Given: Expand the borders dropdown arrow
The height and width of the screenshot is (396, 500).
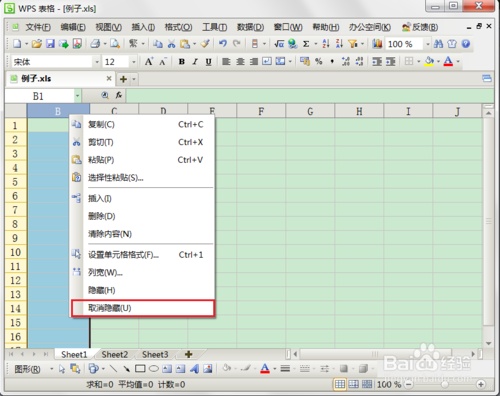Looking at the screenshot, I should (x=419, y=61).
